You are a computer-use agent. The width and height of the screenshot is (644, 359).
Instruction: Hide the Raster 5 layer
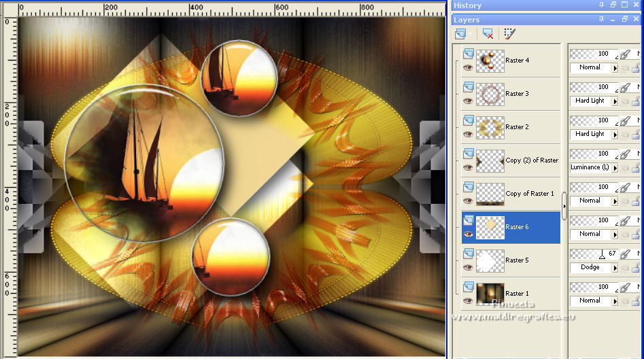coord(468,268)
